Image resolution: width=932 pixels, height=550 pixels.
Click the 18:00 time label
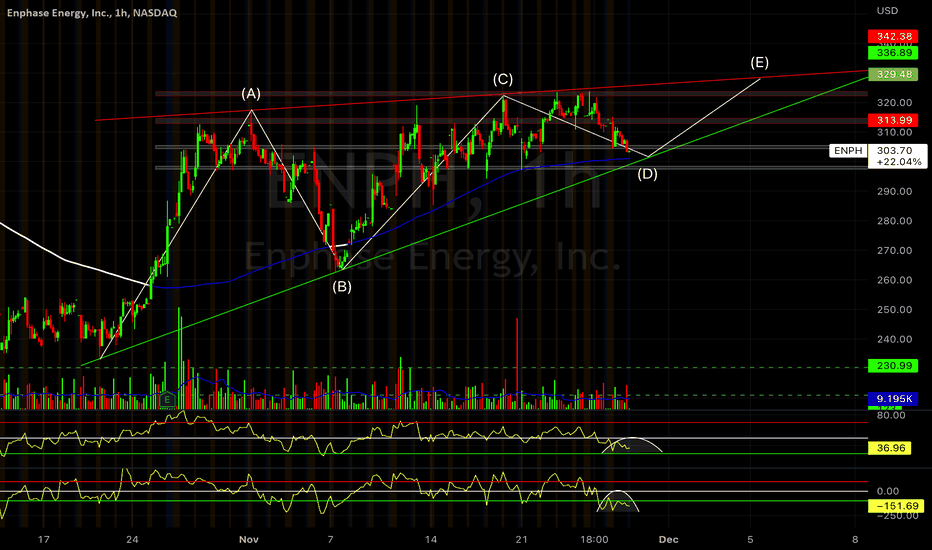(x=594, y=539)
